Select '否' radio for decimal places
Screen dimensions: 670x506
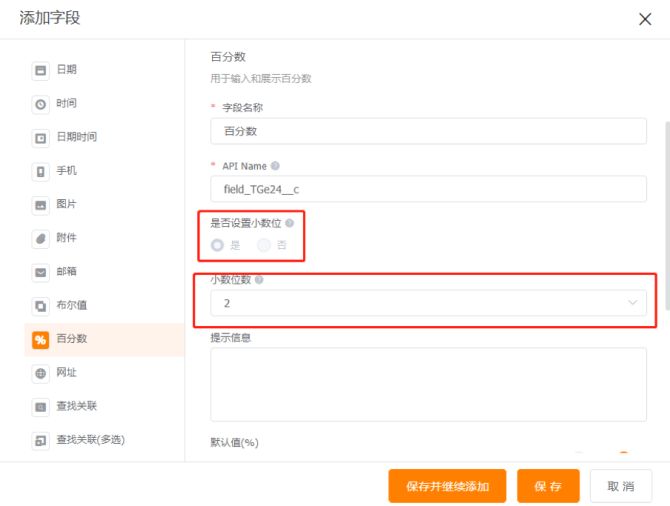tap(264, 244)
